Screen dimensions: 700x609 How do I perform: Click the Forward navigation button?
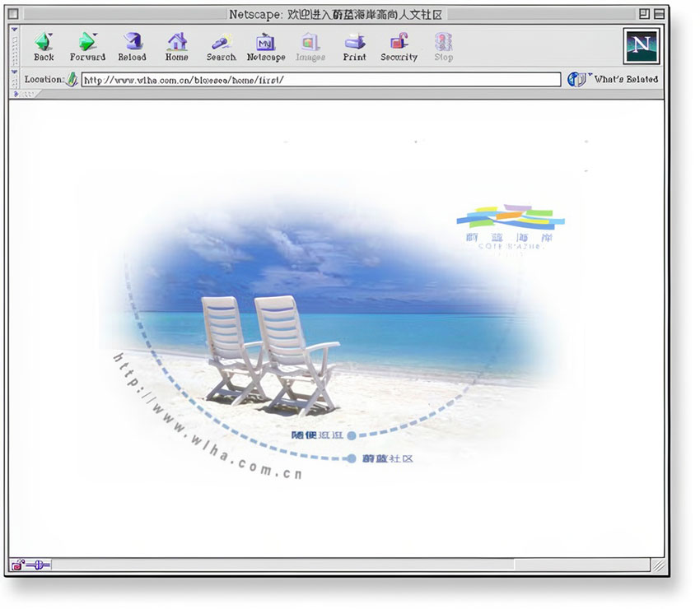87,46
